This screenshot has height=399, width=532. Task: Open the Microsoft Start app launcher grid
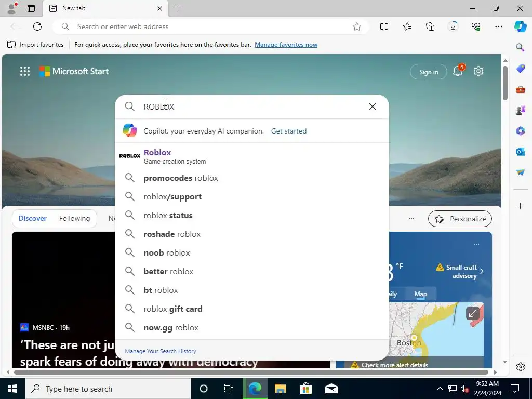pyautogui.click(x=25, y=71)
